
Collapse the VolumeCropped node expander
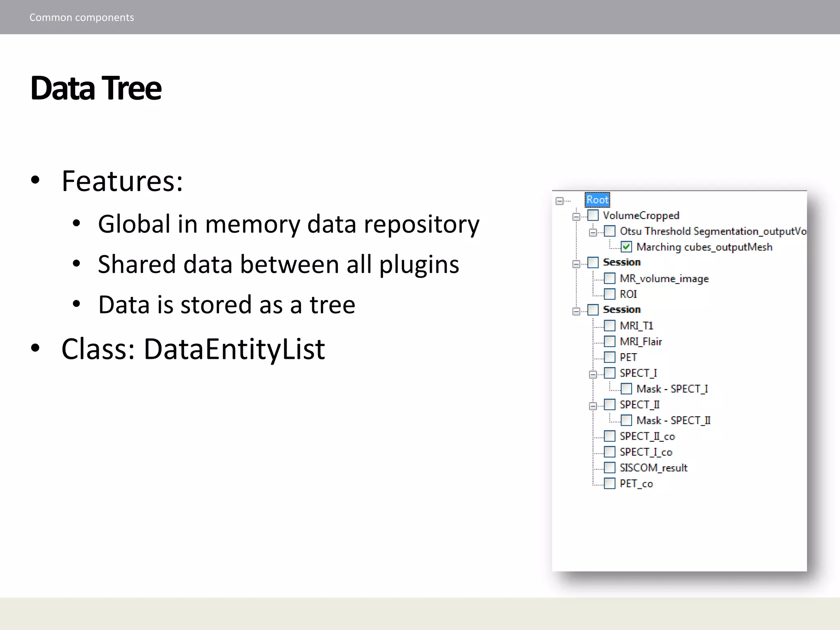point(576,217)
